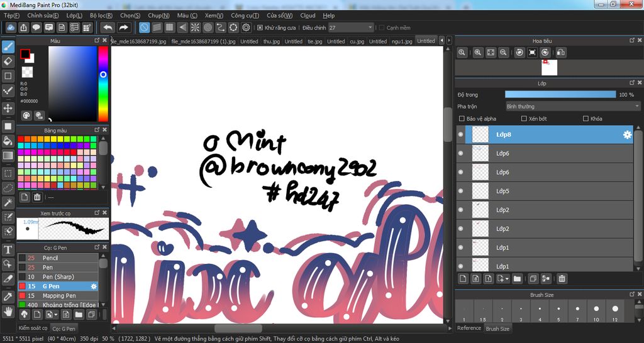The image size is (644, 343).
Task: Click the Redo arrow in toolbar
Action: 123,28
